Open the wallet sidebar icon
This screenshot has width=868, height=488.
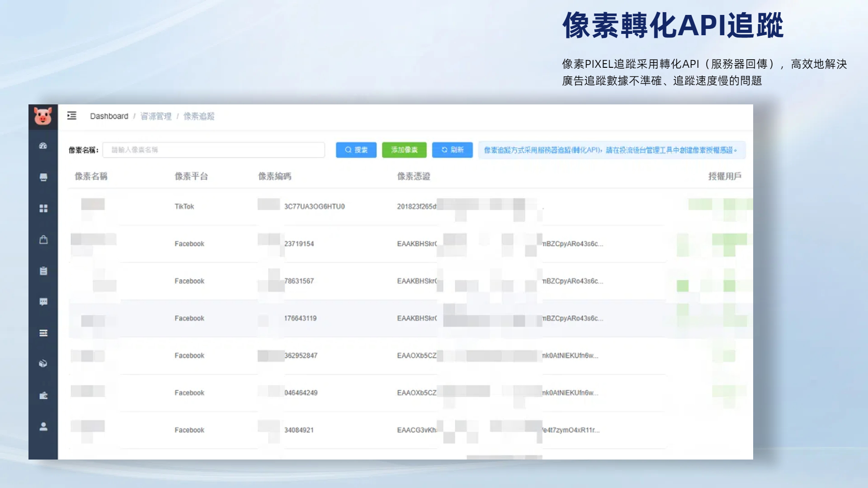click(43, 395)
